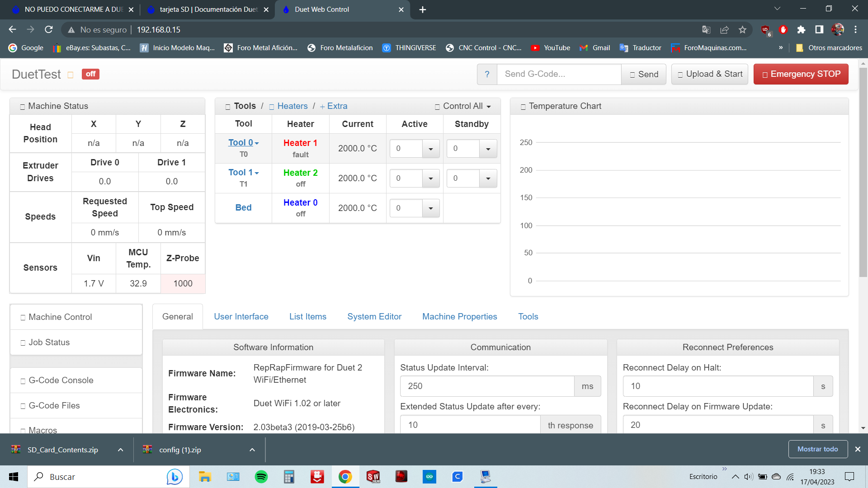Image resolution: width=868 pixels, height=488 pixels.
Task: Click the Heaters section label
Action: tap(292, 106)
